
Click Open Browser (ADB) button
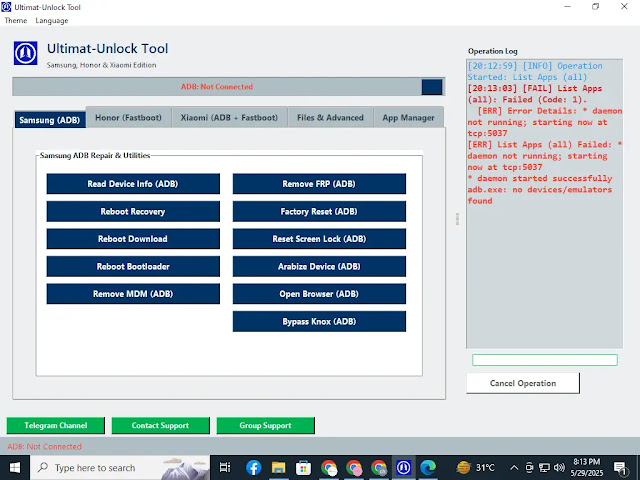(x=319, y=294)
